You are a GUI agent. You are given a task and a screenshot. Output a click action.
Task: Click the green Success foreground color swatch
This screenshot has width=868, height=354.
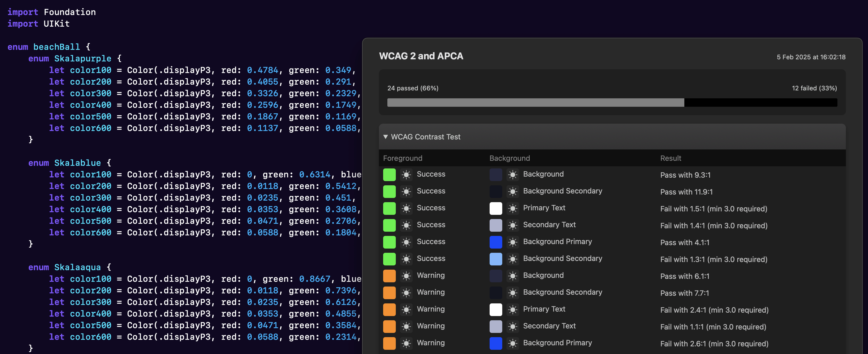click(x=389, y=174)
